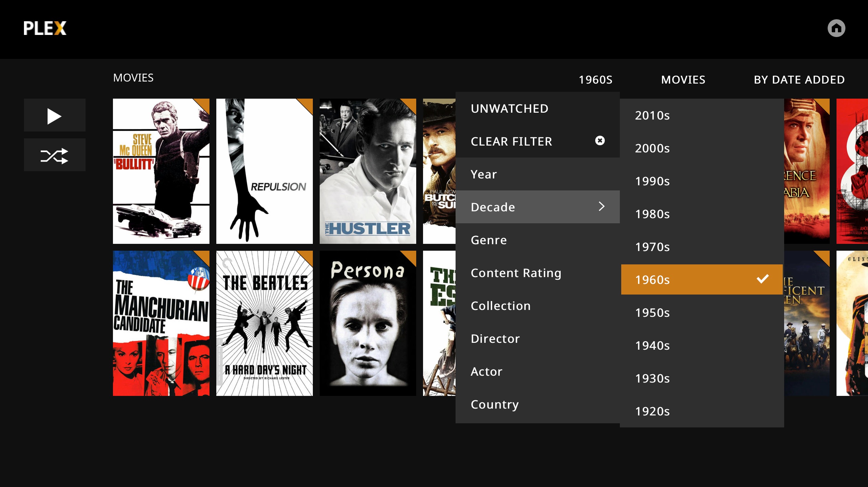Select the 1970s decade filter
Image resolution: width=868 pixels, height=487 pixels.
click(652, 247)
